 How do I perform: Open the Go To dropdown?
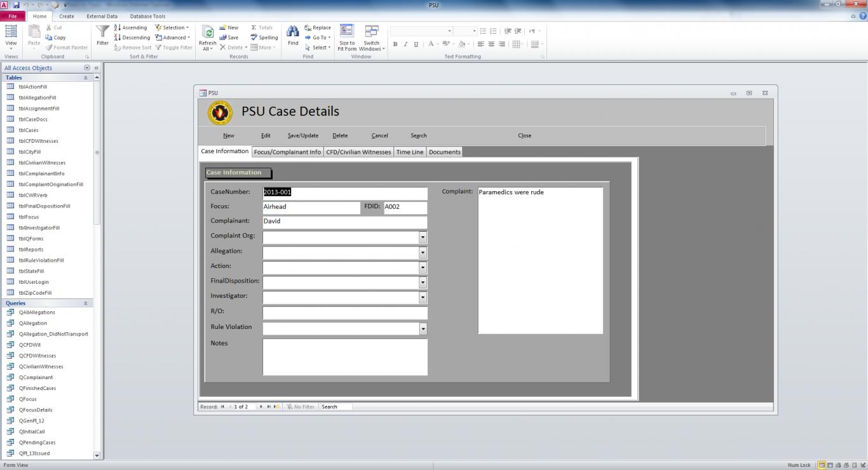point(318,37)
